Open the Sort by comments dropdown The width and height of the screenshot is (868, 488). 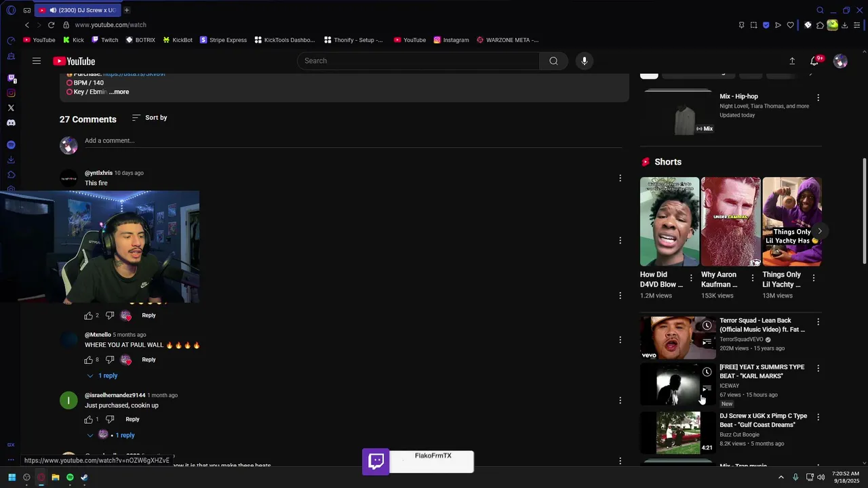tap(150, 118)
